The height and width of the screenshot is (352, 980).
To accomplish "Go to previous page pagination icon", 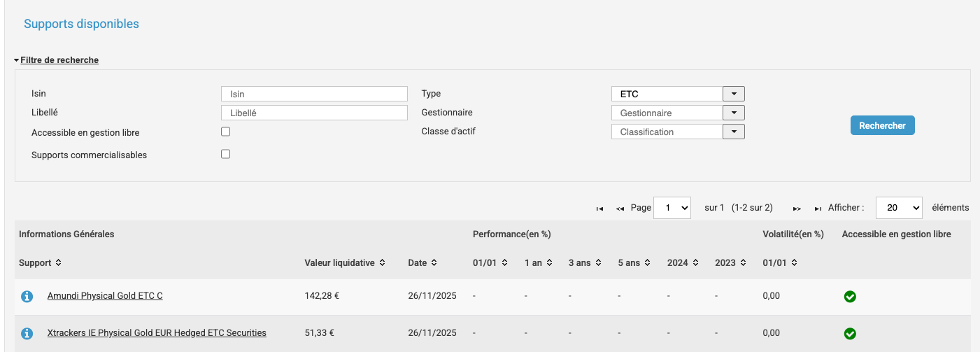I will (x=620, y=209).
